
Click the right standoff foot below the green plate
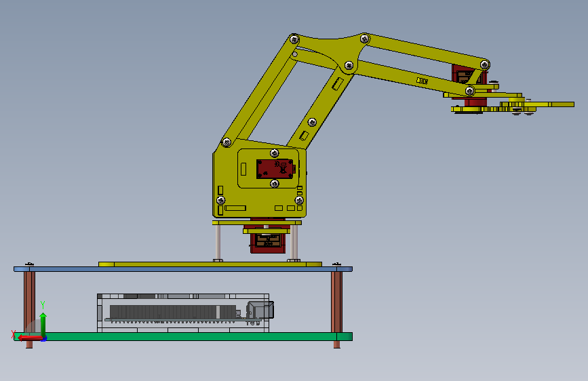point(337,344)
